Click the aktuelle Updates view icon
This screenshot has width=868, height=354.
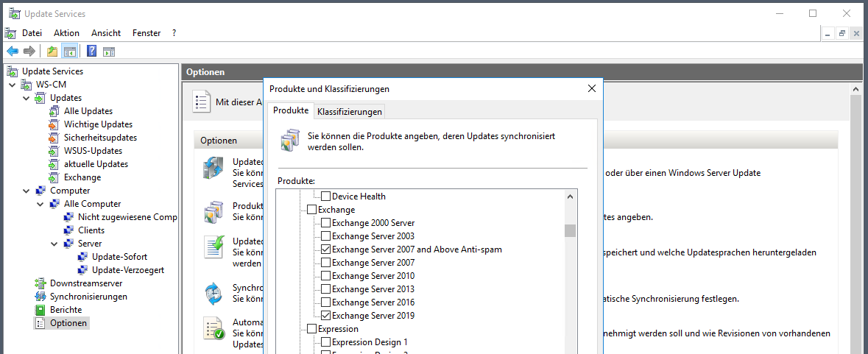[x=54, y=164]
